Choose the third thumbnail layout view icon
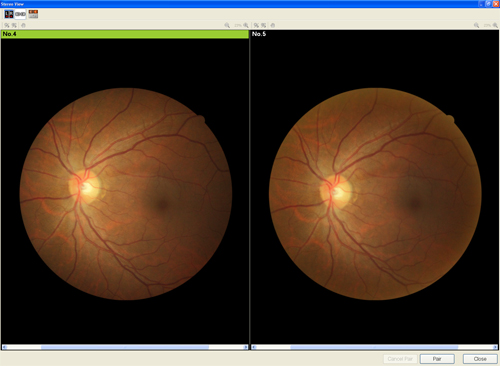This screenshot has height=366, width=500. (x=33, y=14)
